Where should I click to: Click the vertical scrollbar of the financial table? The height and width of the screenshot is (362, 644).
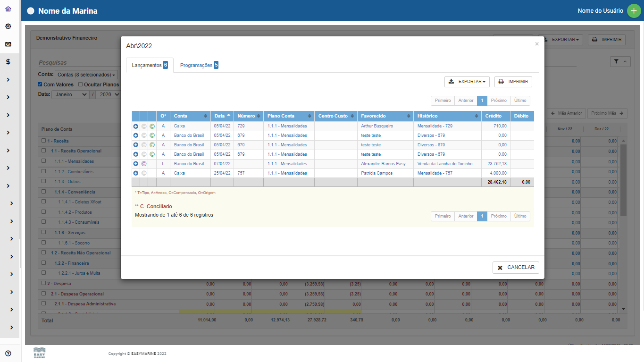(623, 179)
